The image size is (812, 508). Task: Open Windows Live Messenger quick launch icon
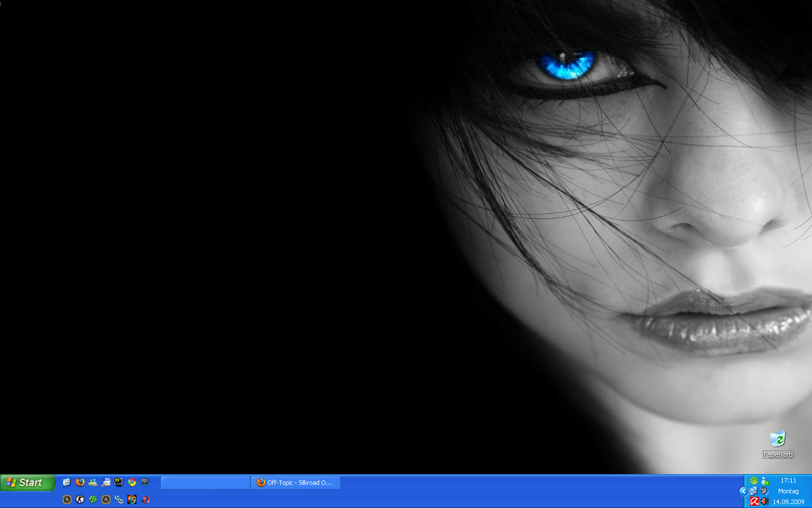[93, 483]
